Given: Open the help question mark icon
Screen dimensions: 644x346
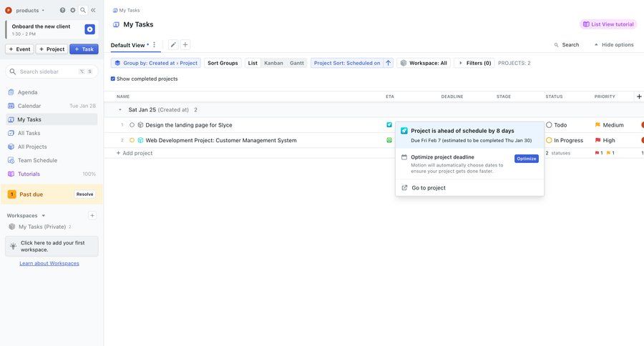Looking at the screenshot, I should pos(62,10).
